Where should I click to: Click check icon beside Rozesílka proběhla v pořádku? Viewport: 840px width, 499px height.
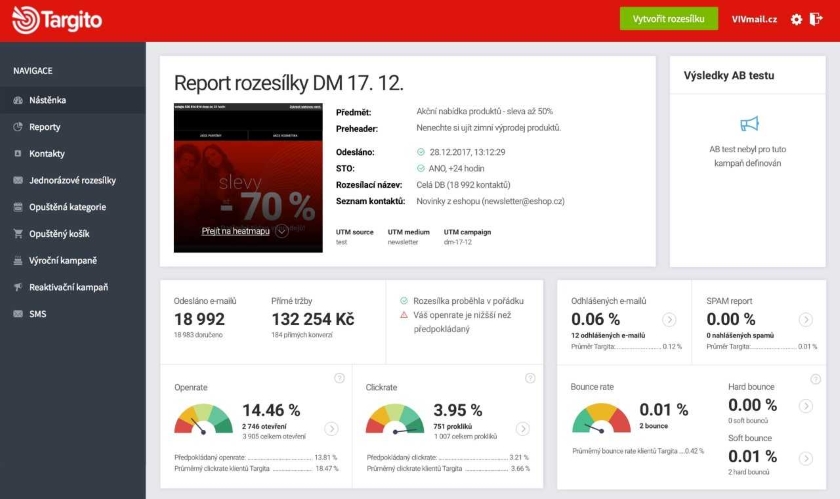point(404,301)
